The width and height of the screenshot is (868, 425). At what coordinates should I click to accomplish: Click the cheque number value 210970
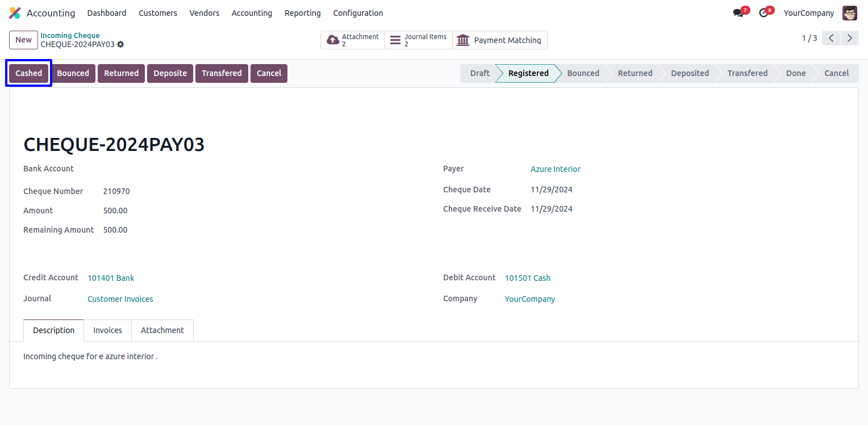coord(116,191)
